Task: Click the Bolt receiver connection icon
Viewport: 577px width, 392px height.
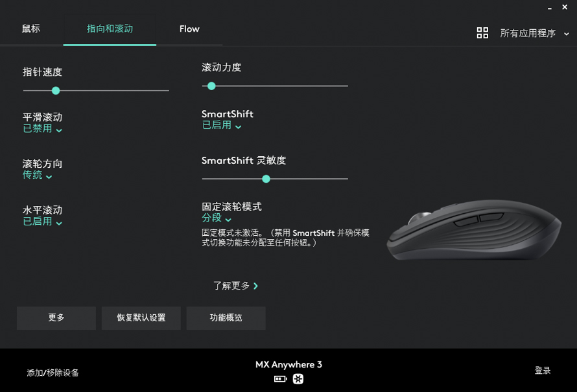Action: coord(298,379)
